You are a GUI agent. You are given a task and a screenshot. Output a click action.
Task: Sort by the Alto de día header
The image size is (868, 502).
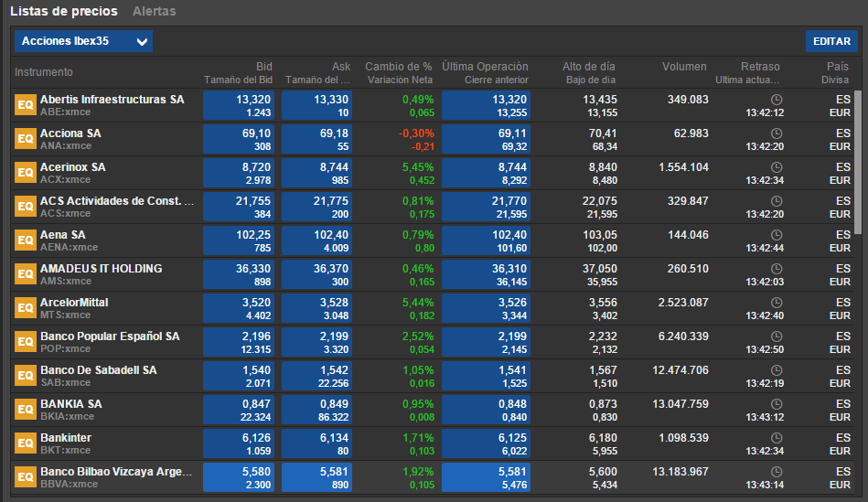pyautogui.click(x=588, y=67)
